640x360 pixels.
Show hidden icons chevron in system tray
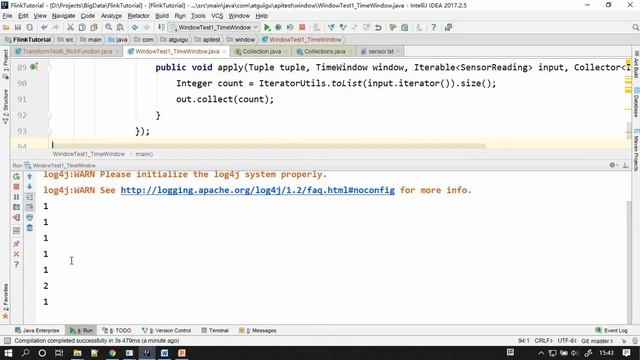541,353
